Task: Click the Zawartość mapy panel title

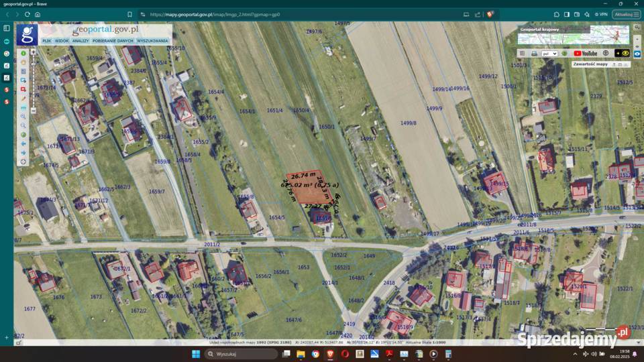Action: click(x=590, y=64)
